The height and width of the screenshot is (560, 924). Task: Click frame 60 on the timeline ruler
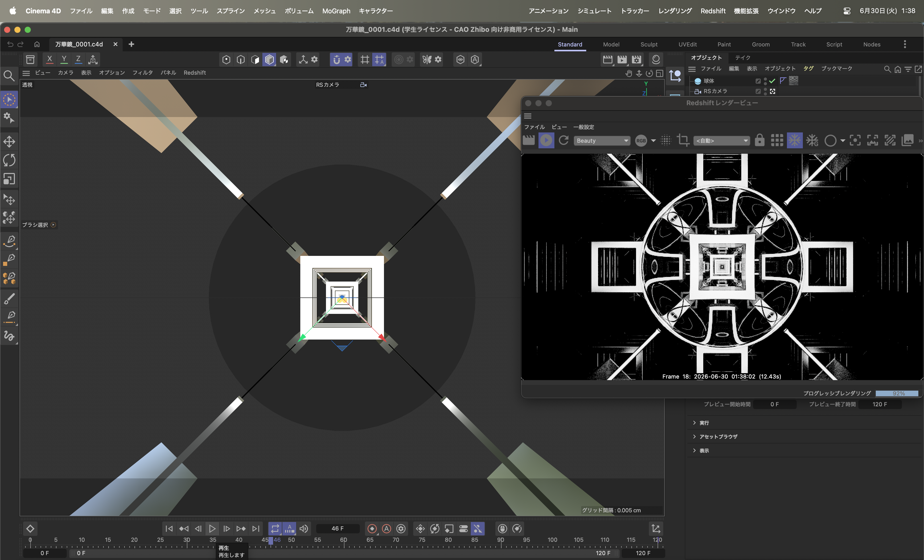coord(343,540)
